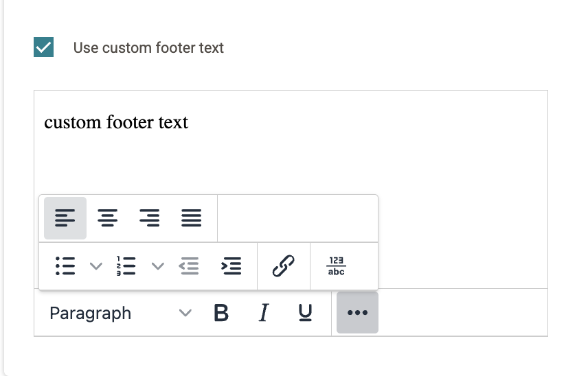Open the numbered list style dropdown arrow

(157, 266)
